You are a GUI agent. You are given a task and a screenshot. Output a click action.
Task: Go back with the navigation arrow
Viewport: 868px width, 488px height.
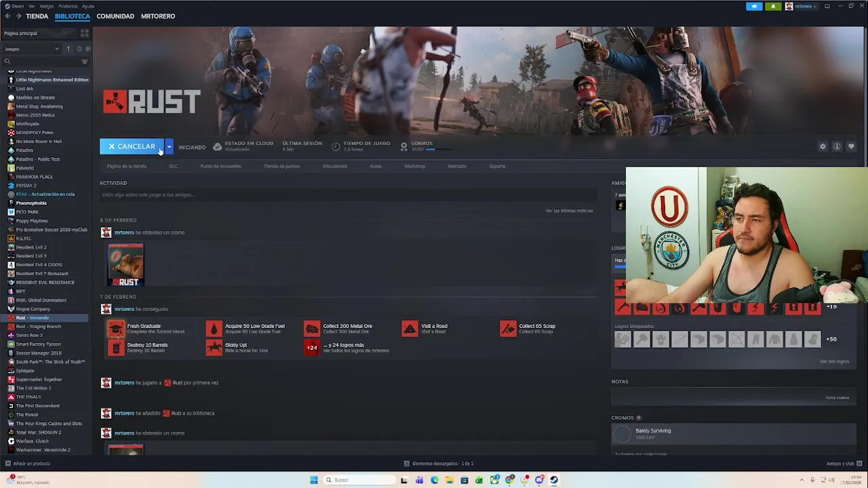point(7,16)
